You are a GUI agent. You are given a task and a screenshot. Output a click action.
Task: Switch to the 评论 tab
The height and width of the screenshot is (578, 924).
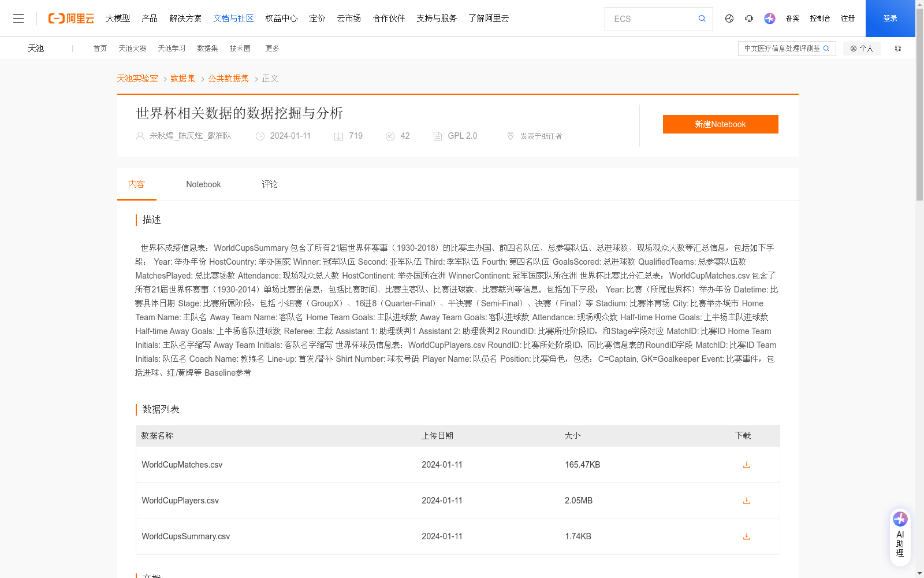270,184
